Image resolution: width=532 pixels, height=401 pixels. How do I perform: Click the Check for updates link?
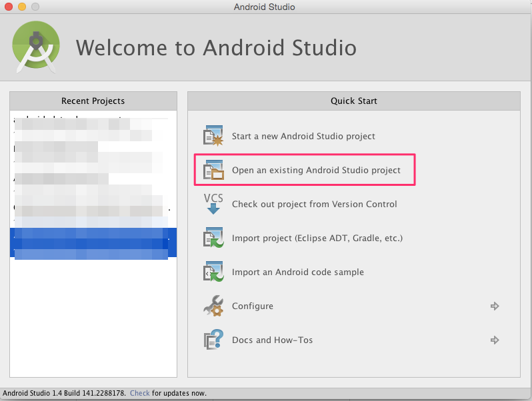click(x=139, y=393)
